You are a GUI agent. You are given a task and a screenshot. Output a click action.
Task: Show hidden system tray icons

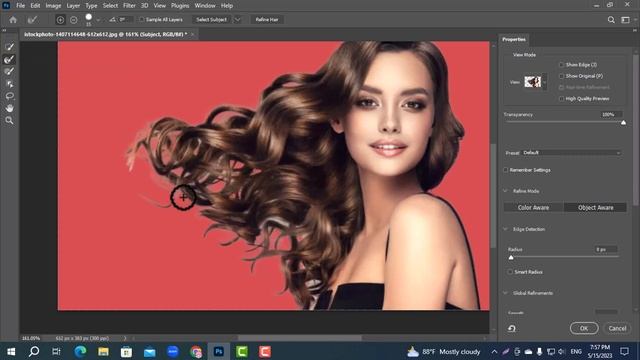click(x=494, y=351)
